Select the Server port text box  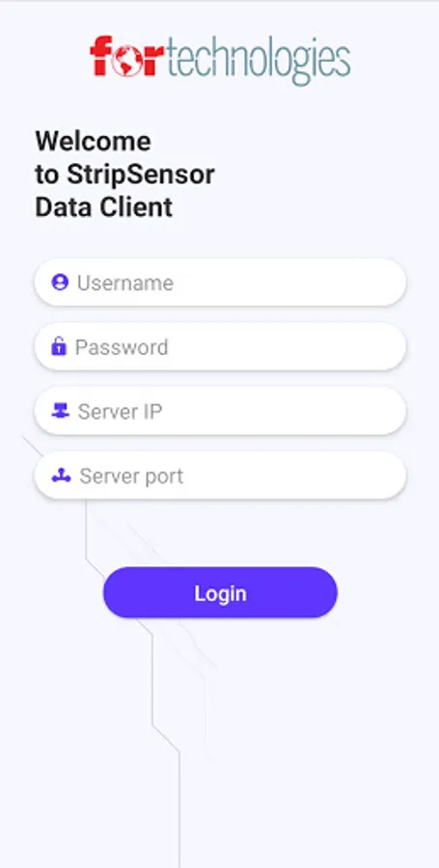pyautogui.click(x=220, y=475)
